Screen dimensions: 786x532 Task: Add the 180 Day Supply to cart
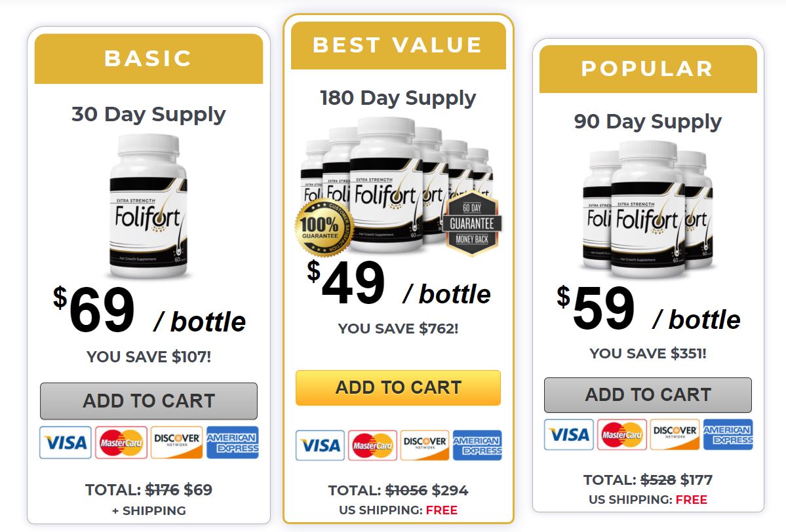[x=398, y=388]
